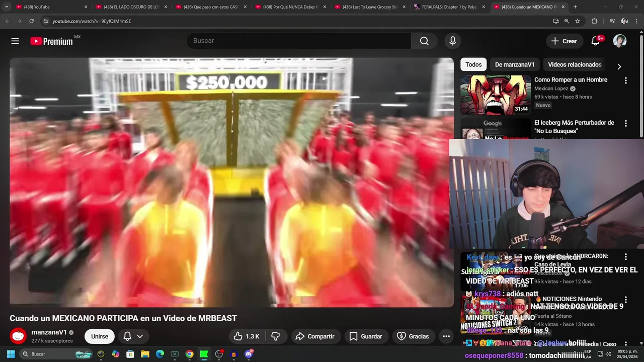This screenshot has height=362, width=644.
Task: Switch to Que paso con estos CASOS tab
Action: pyautogui.click(x=211, y=7)
